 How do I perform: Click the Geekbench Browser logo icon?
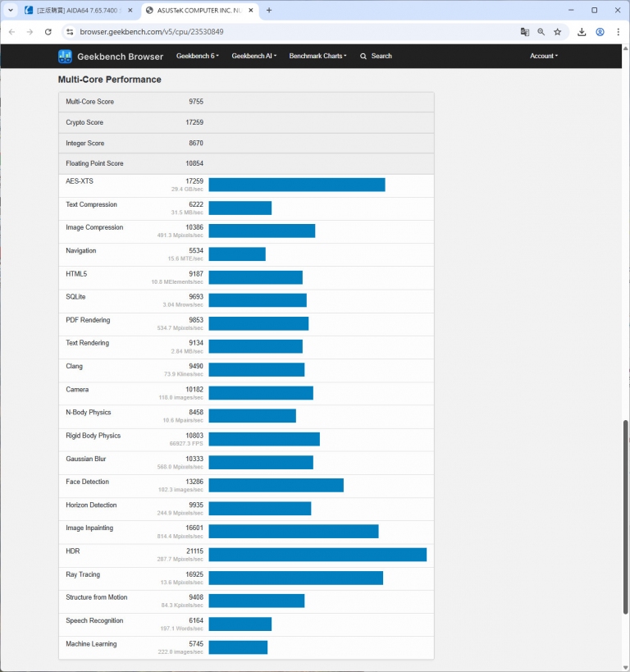coord(65,56)
